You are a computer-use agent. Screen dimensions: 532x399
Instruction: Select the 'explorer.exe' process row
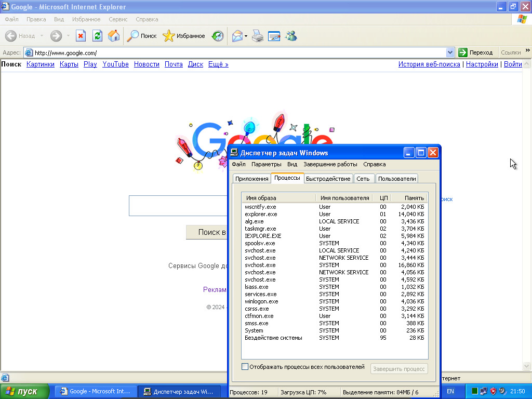(335, 214)
